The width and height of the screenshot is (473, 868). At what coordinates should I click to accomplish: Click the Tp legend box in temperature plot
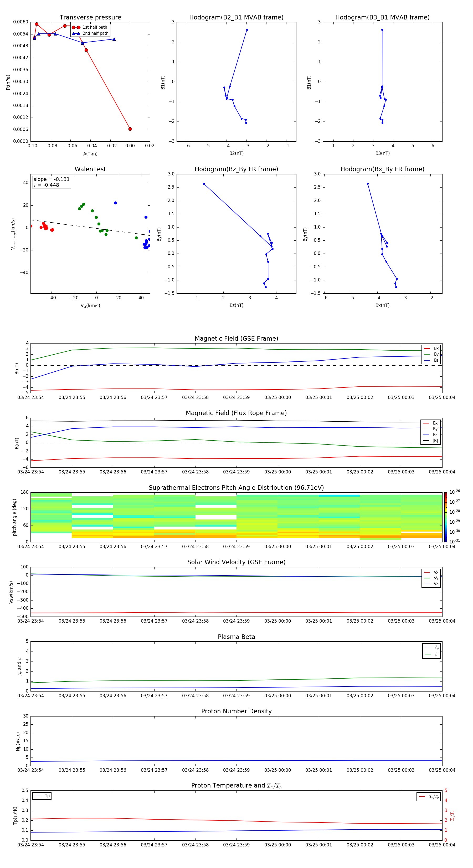click(42, 796)
